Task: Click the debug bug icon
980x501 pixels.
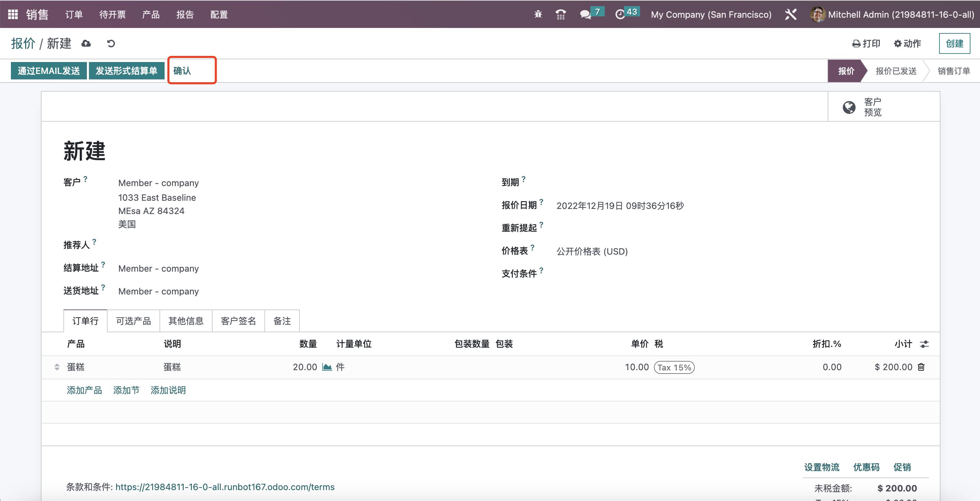Action: pyautogui.click(x=538, y=14)
